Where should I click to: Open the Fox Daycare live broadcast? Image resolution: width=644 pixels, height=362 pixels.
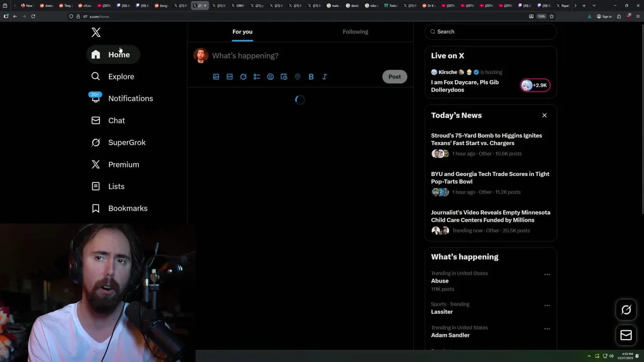465,86
